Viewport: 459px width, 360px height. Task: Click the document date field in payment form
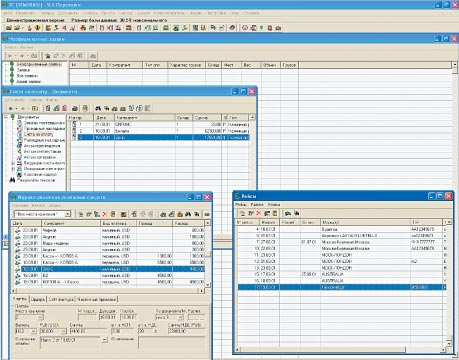(108, 317)
